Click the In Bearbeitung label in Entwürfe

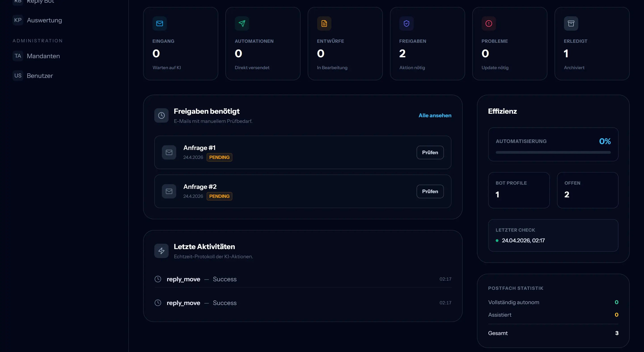pos(332,68)
